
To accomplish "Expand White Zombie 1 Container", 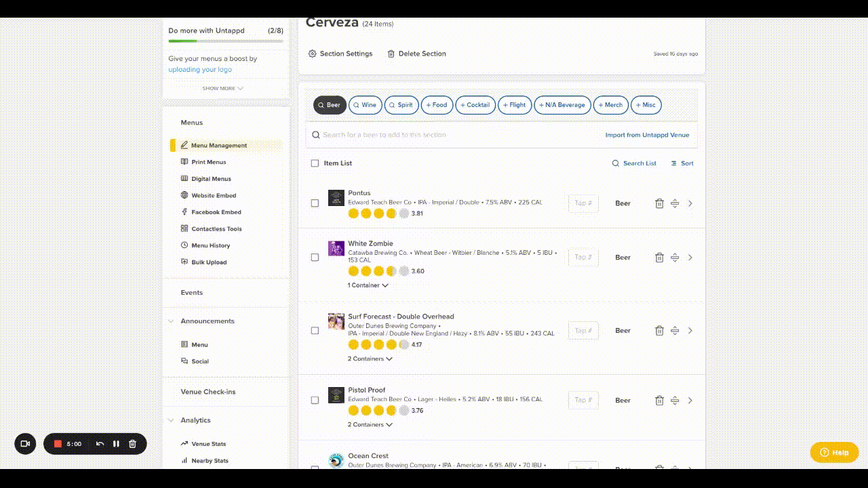I will 368,285.
